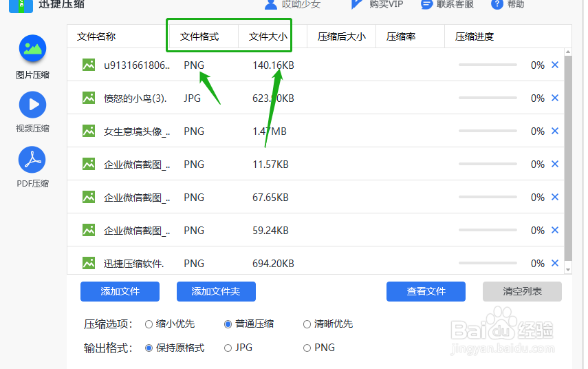This screenshot has width=588, height=369.
Task: Click the 59.24KB size cell
Action: (270, 231)
